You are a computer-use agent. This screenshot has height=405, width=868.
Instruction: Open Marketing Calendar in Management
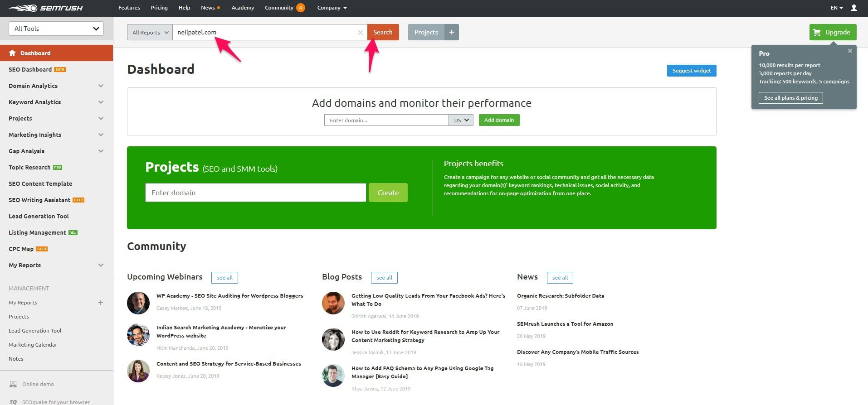pos(33,345)
